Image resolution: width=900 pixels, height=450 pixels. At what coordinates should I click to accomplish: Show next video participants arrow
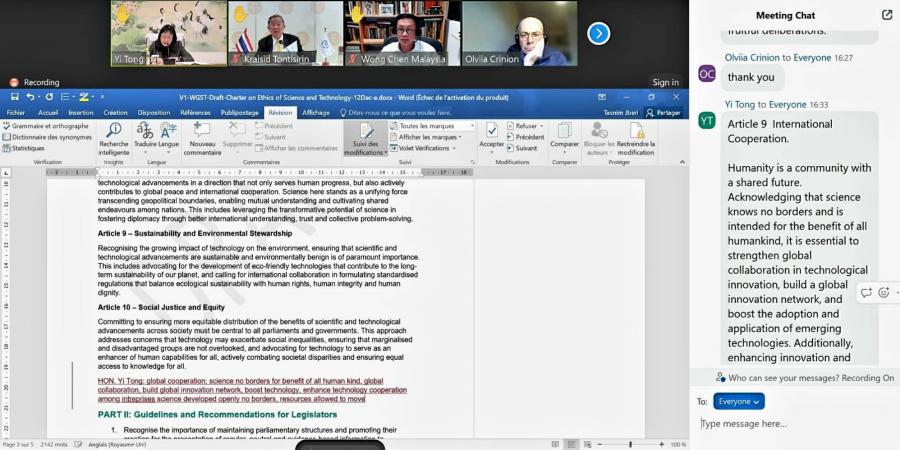(x=598, y=34)
